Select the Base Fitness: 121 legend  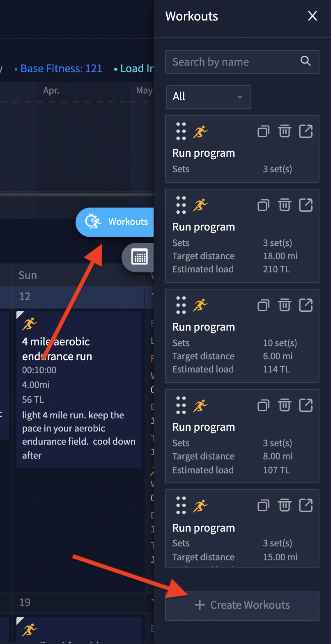click(x=58, y=69)
